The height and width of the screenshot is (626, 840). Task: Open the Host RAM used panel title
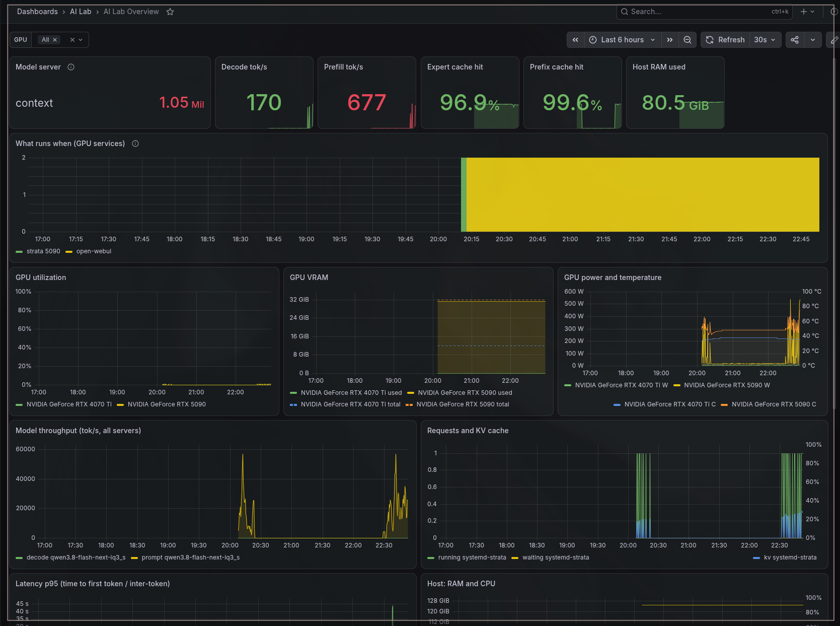pos(659,67)
